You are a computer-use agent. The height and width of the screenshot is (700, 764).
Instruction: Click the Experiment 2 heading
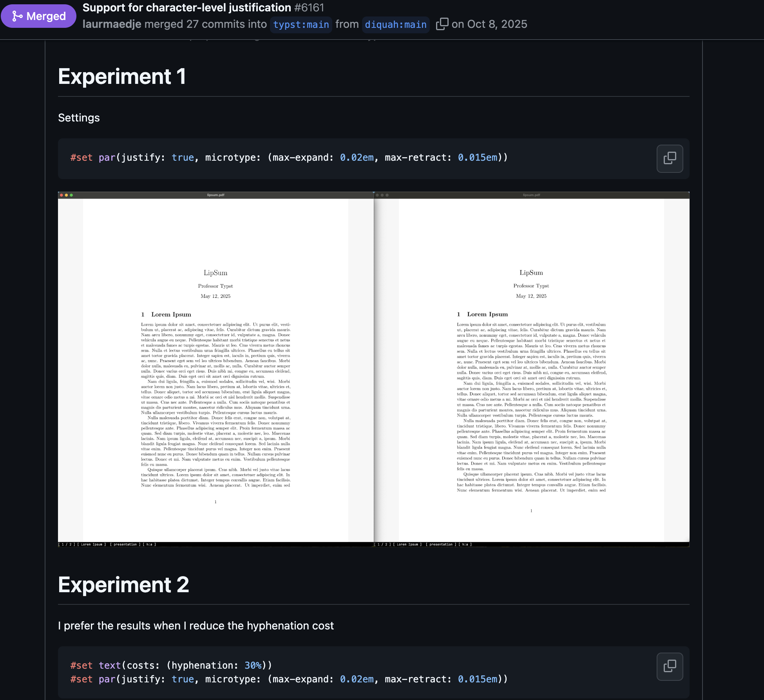point(123,584)
